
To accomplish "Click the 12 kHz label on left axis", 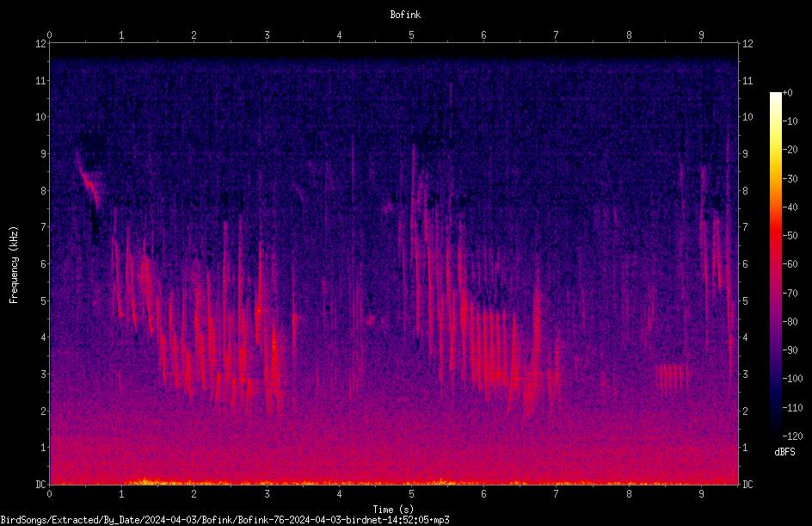I will pyautogui.click(x=41, y=44).
